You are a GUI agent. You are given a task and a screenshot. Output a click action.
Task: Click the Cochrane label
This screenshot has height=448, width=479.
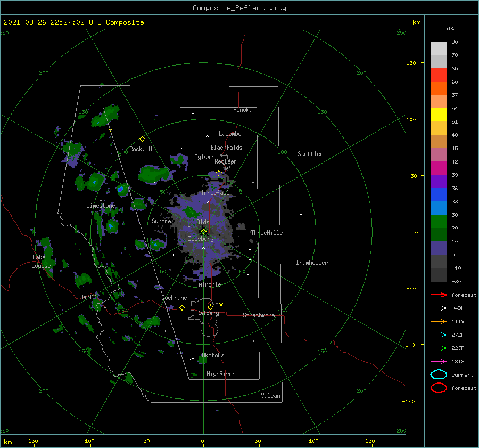pos(174,298)
